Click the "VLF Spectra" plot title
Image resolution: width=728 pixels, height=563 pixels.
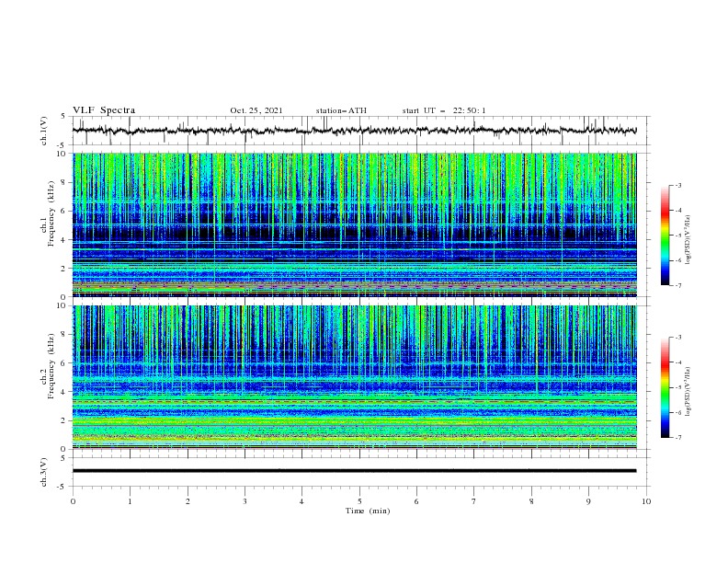pyautogui.click(x=104, y=110)
